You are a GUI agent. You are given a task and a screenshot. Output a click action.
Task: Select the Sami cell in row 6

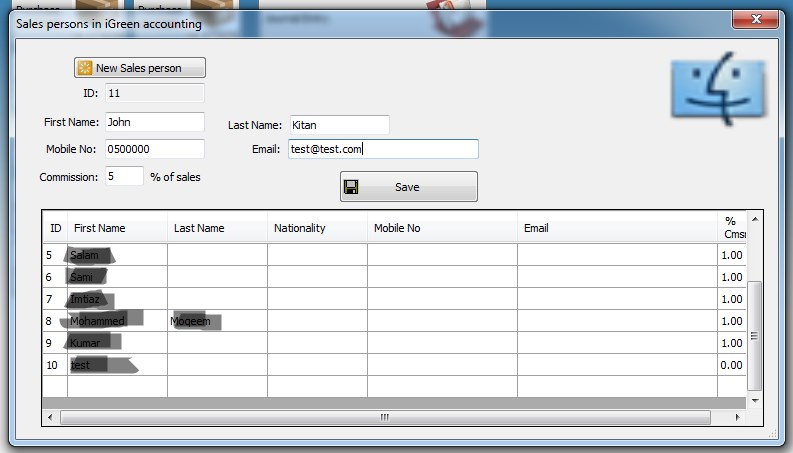point(117,277)
